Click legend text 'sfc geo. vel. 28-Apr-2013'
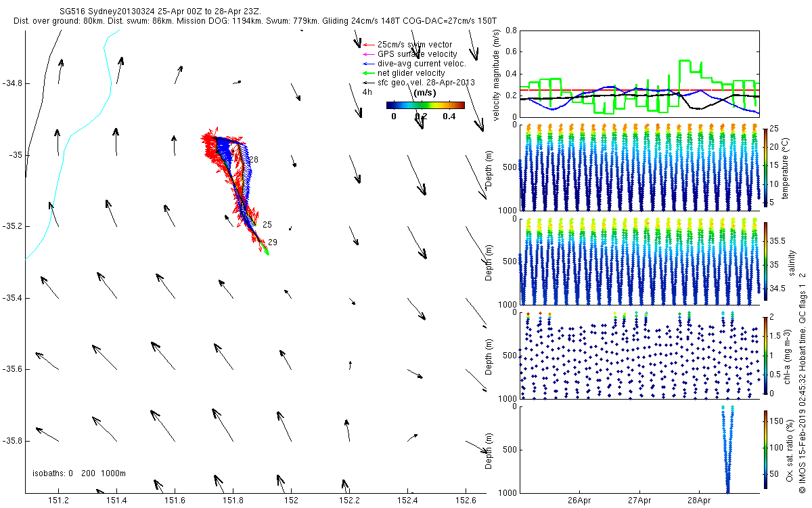Viewport: 812px width, 508px height. 426,83
